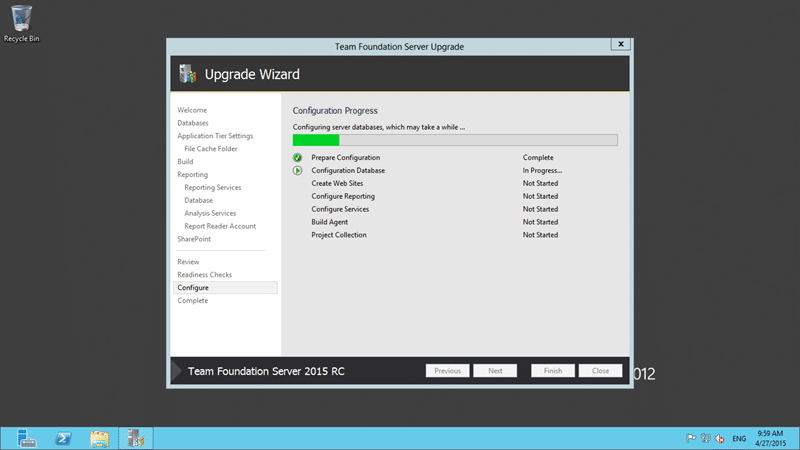800x450 pixels.
Task: Open File Explorer from the taskbar
Action: (x=99, y=438)
